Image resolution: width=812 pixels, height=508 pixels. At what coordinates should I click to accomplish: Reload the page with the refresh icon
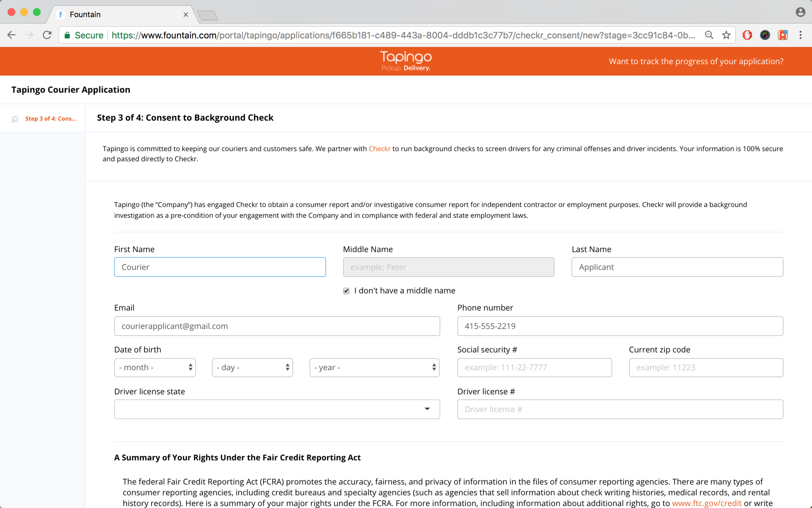pos(47,35)
